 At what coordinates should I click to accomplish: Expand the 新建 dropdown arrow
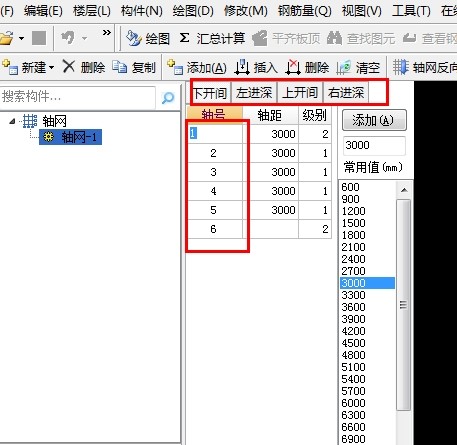coord(51,68)
